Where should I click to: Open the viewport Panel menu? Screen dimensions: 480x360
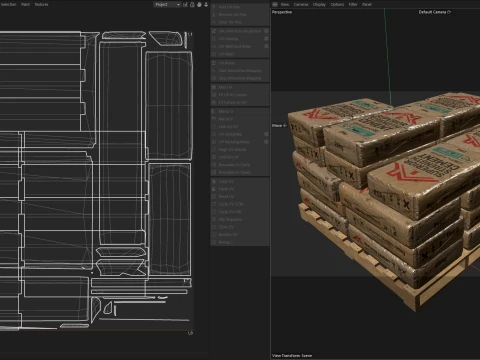[x=367, y=4]
